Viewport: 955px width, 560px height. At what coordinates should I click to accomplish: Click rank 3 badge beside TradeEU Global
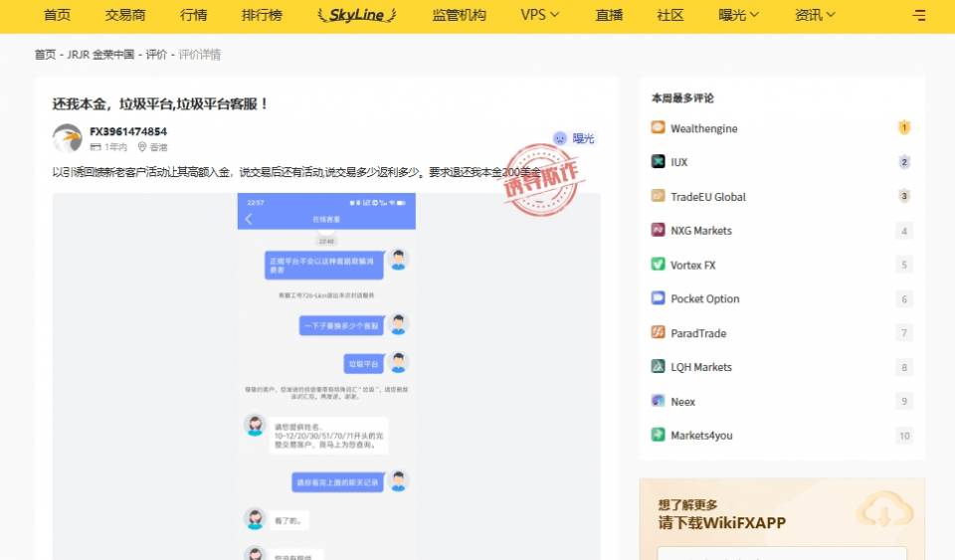pyautogui.click(x=904, y=196)
